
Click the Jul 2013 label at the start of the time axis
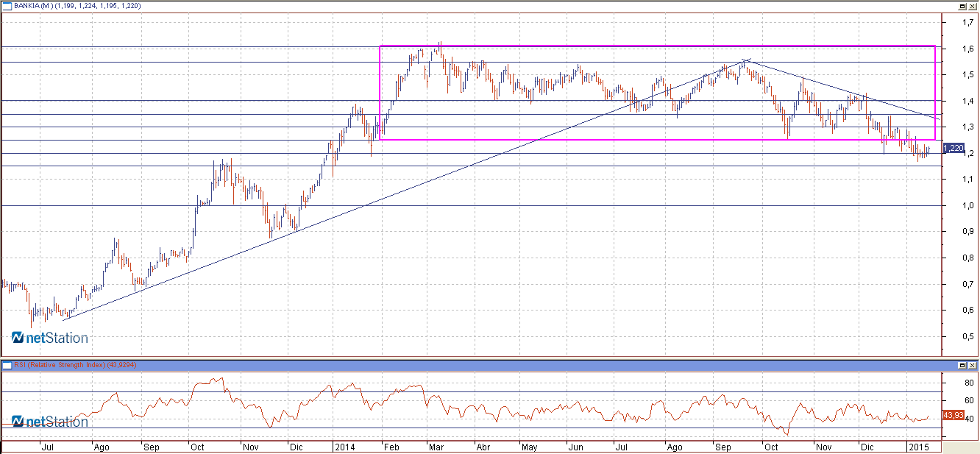click(x=49, y=447)
